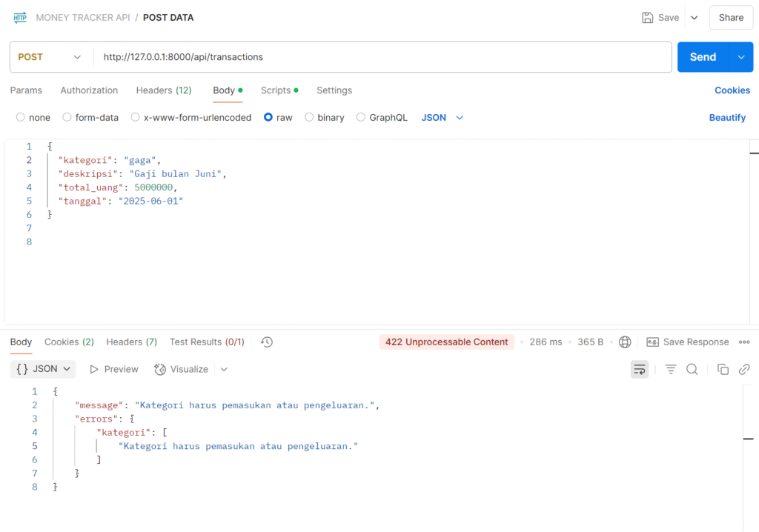This screenshot has width=759, height=532.
Task: Click the Save Response button
Action: pyautogui.click(x=688, y=342)
